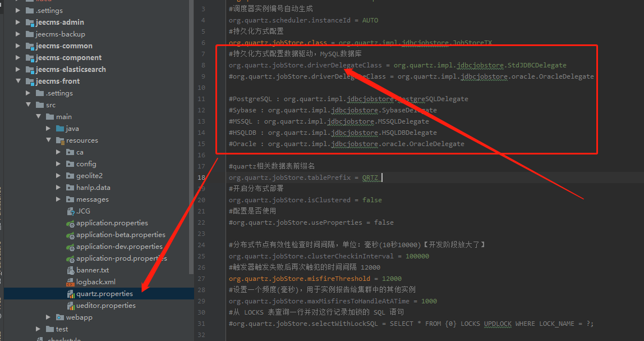Click the jeecms-component module icon

(x=30, y=58)
